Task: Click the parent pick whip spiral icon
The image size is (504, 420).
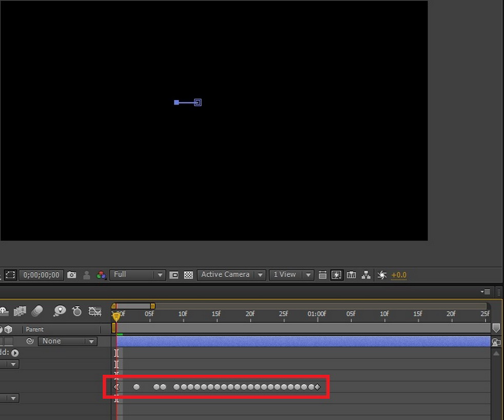Action: (x=30, y=341)
